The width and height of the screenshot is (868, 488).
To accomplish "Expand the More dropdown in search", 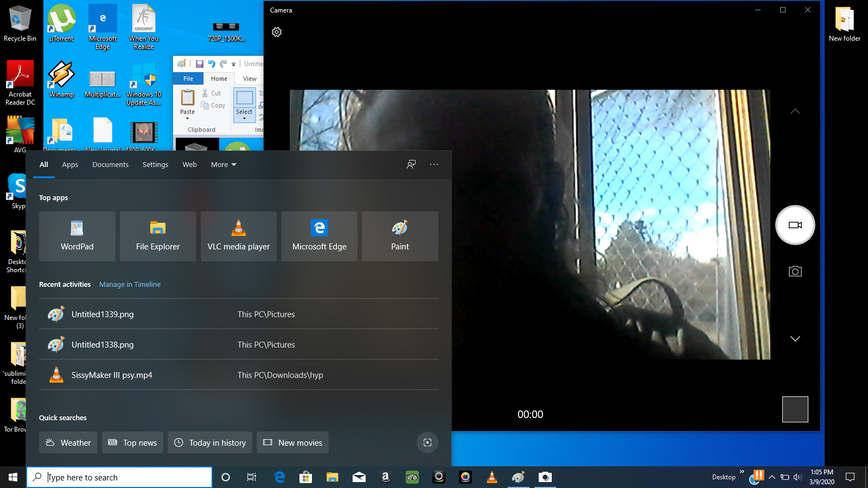I will 224,165.
